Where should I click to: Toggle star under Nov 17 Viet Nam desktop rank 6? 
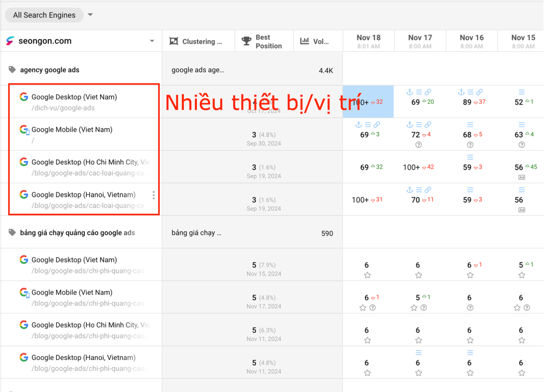coord(419,275)
